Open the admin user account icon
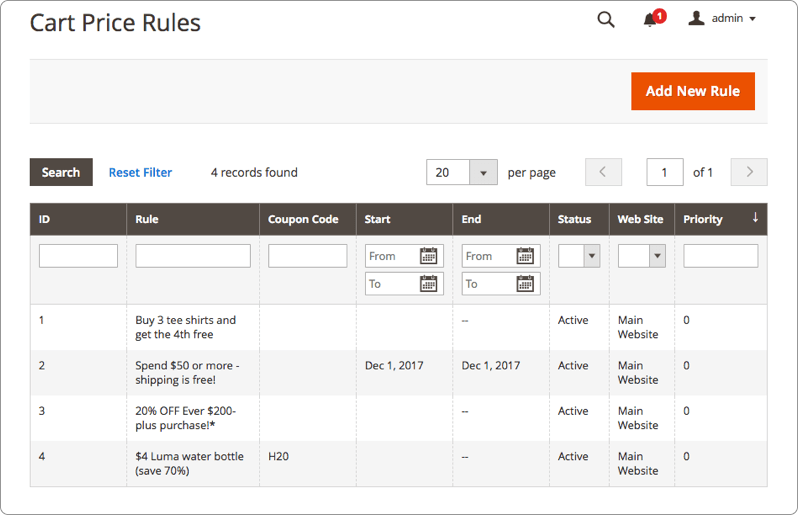 tap(696, 18)
